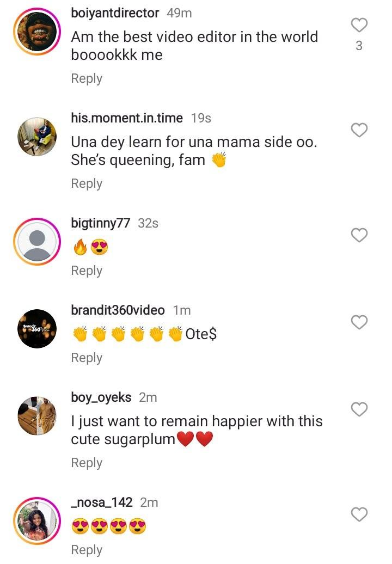Like his.moment.in.time's comment
The height and width of the screenshot is (564, 392).
pos(359,130)
